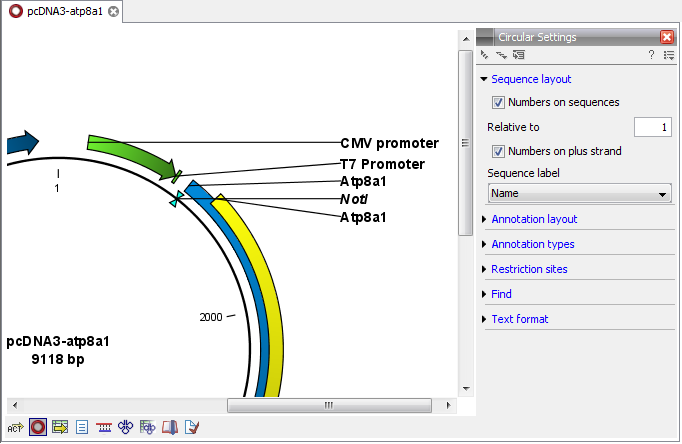Click the ACT sequence view icon
682x444 pixels.
coord(16,427)
